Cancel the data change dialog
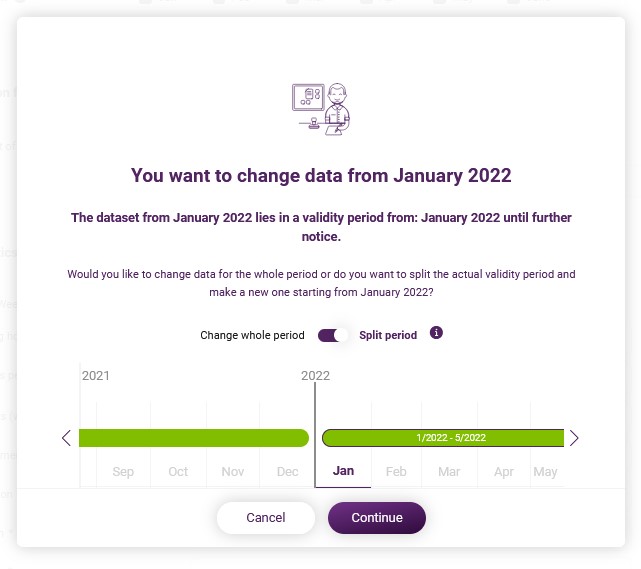 266,517
